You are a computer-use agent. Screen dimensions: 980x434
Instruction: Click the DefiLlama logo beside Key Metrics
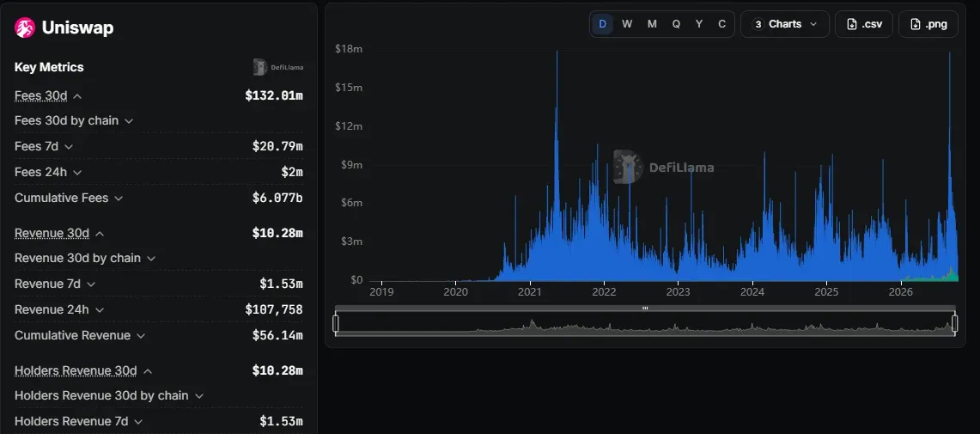coord(278,67)
